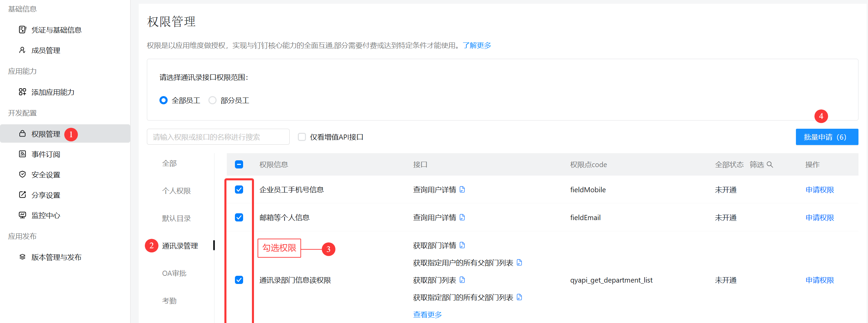Select the 个人权限 category tab
868x323 pixels.
tap(176, 191)
